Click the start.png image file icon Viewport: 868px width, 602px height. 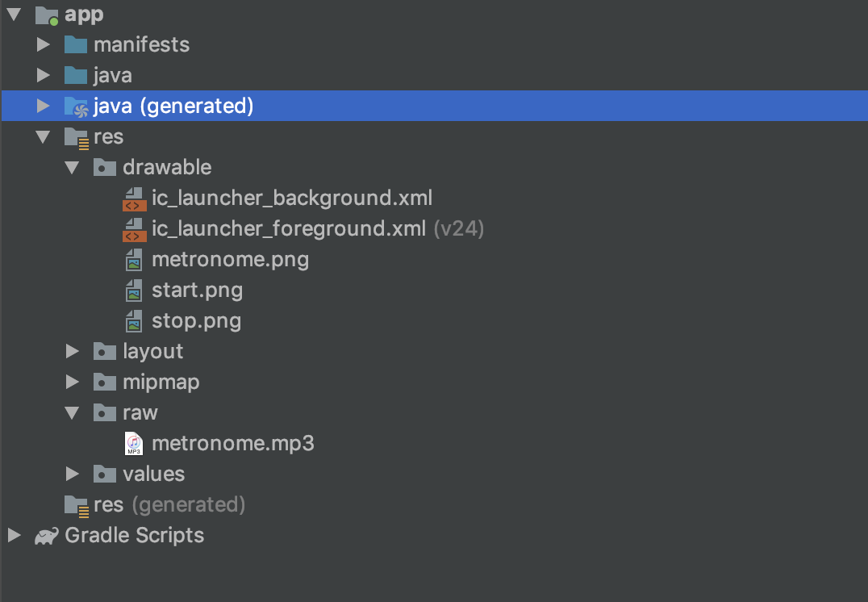[x=134, y=290]
